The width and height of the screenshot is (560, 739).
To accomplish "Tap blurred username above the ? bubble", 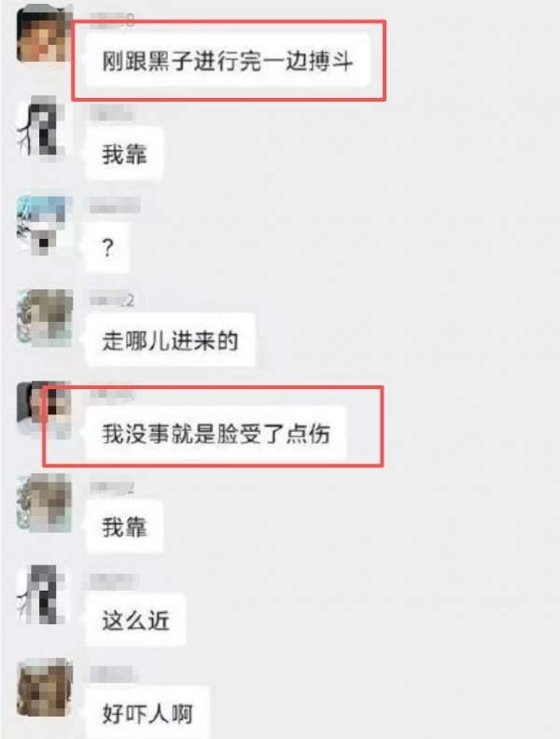I will [115, 206].
